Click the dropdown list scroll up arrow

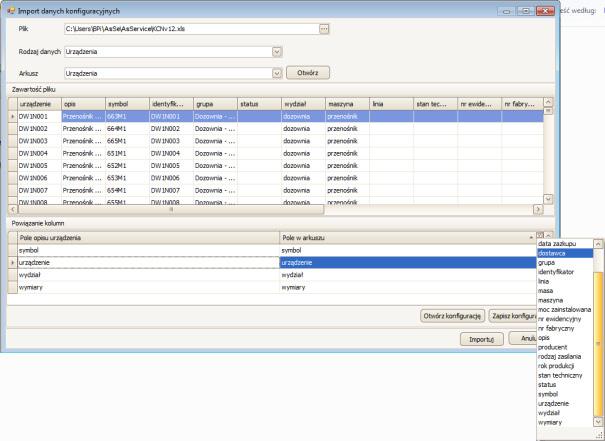(598, 244)
